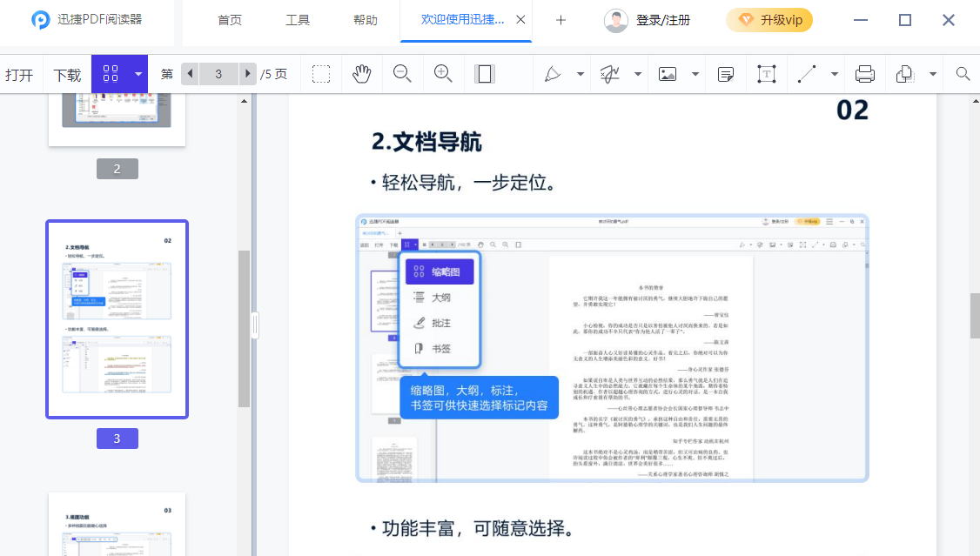Click the sidebar splitter collapse handle
Image resolution: width=980 pixels, height=556 pixels.
click(255, 325)
